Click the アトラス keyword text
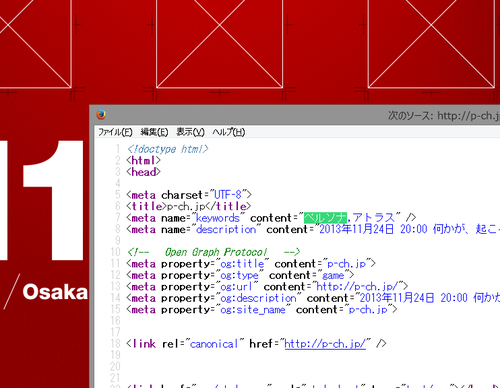The height and width of the screenshot is (388, 500). 373,218
